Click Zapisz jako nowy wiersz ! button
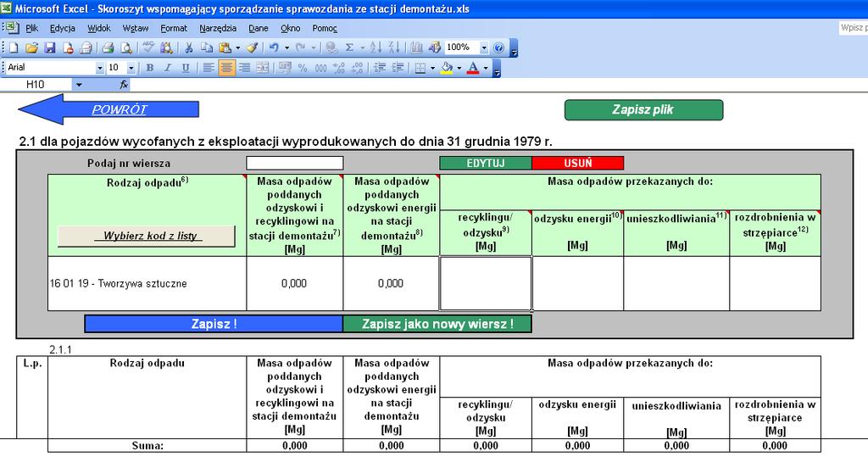 437,324
